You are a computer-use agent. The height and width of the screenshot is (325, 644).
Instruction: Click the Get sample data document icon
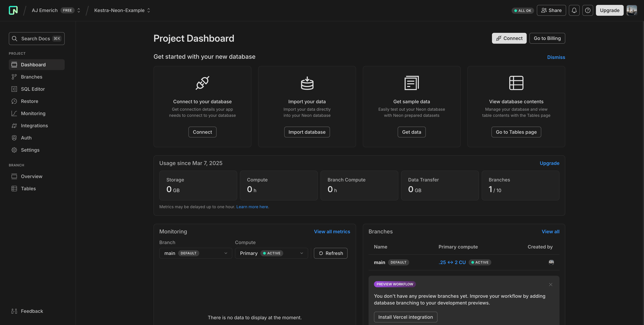[412, 83]
